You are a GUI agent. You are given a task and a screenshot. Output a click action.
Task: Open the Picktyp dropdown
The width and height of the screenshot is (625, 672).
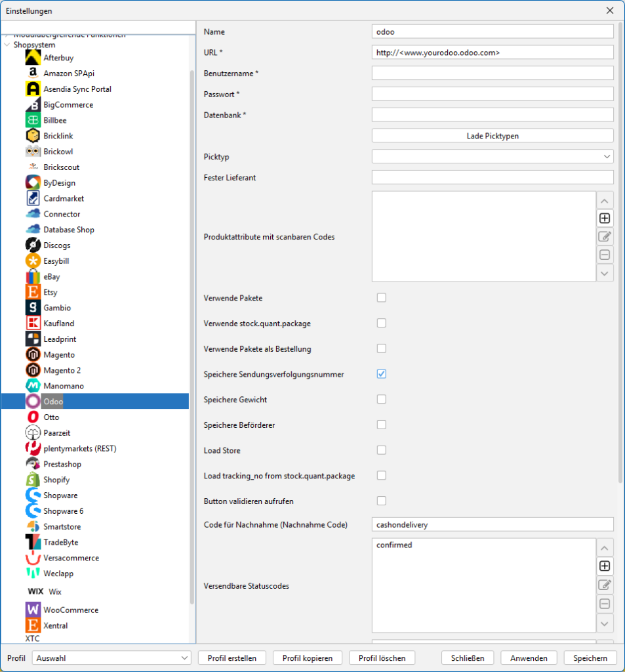tap(492, 157)
